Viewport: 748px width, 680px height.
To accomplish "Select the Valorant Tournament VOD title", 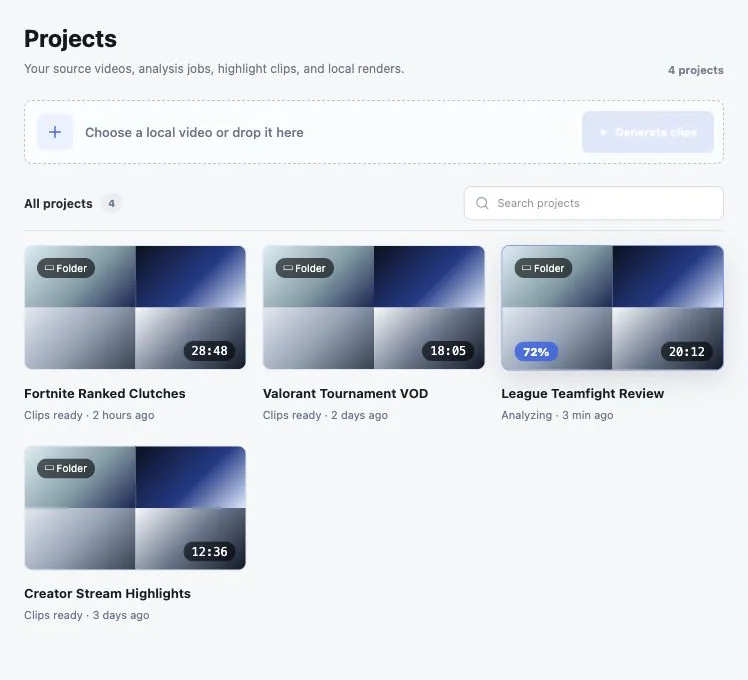I will (x=345, y=394).
